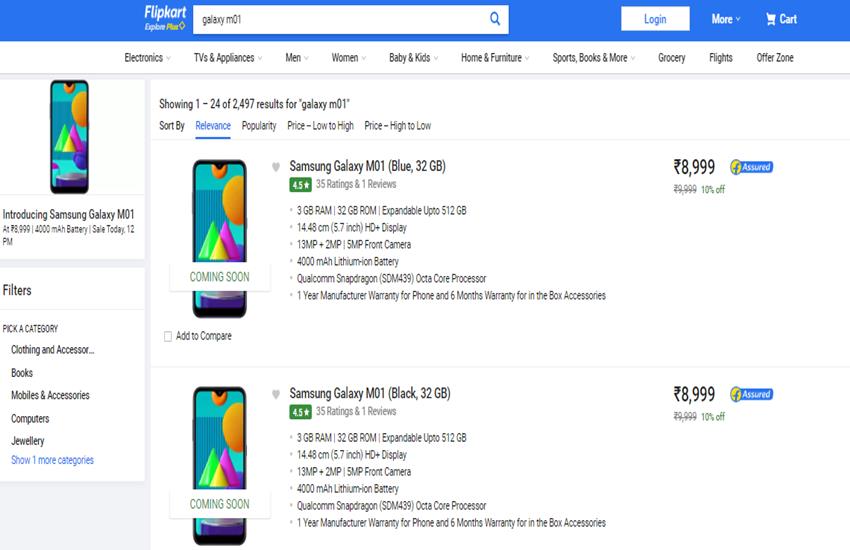850x550 pixels.
Task: Click the 4.5 star rating of Blue M01
Action: 300,185
